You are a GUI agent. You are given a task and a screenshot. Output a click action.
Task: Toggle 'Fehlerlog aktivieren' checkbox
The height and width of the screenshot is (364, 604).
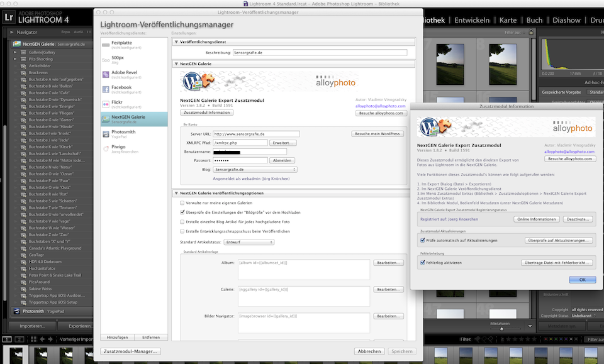(x=423, y=262)
